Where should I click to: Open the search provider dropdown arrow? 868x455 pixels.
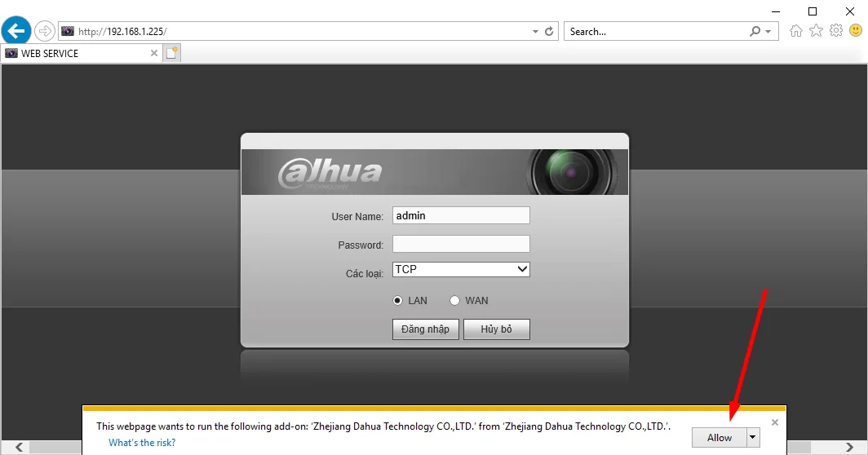pyautogui.click(x=768, y=32)
